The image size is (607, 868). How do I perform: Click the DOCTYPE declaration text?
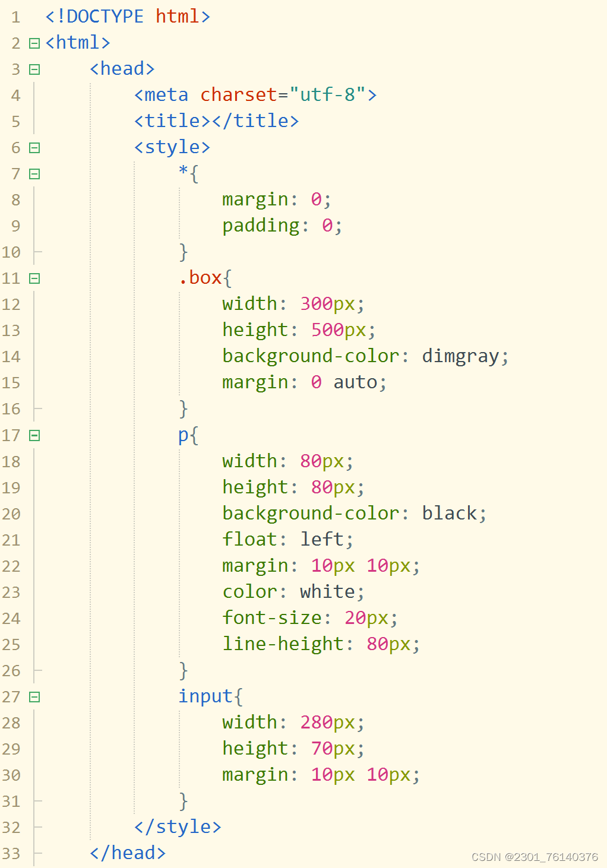coord(125,17)
